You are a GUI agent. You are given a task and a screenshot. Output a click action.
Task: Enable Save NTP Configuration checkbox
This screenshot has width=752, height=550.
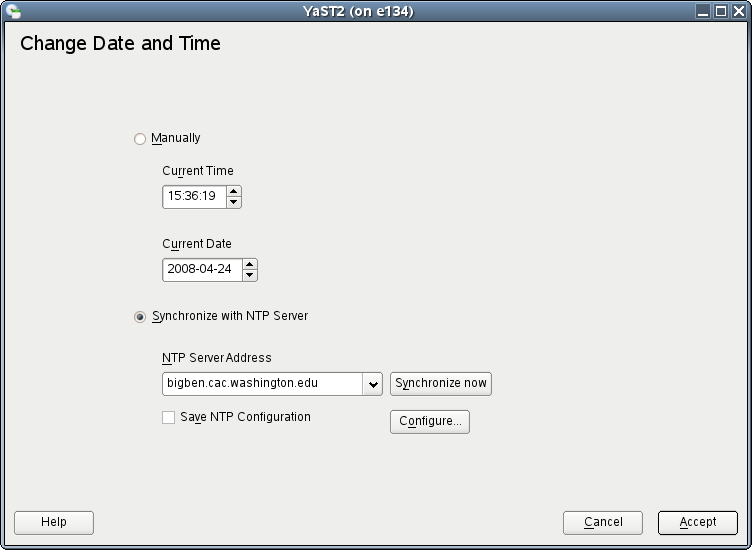tap(168, 417)
